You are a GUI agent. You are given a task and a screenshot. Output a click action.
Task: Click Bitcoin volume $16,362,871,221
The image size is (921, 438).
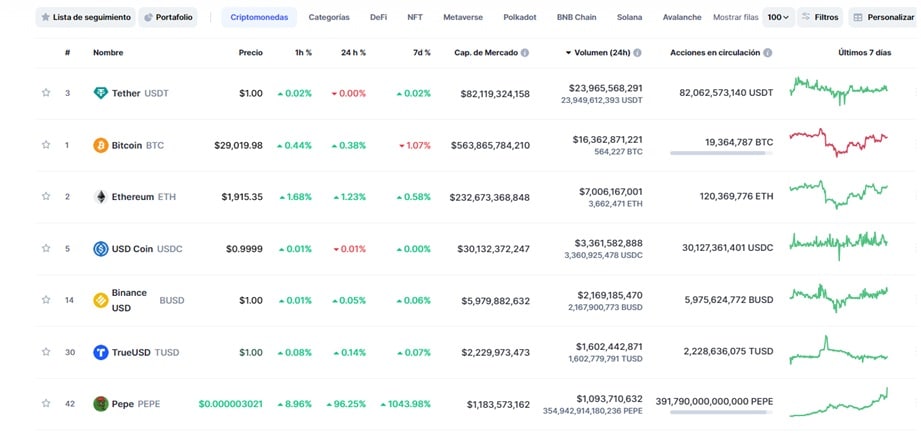point(607,140)
